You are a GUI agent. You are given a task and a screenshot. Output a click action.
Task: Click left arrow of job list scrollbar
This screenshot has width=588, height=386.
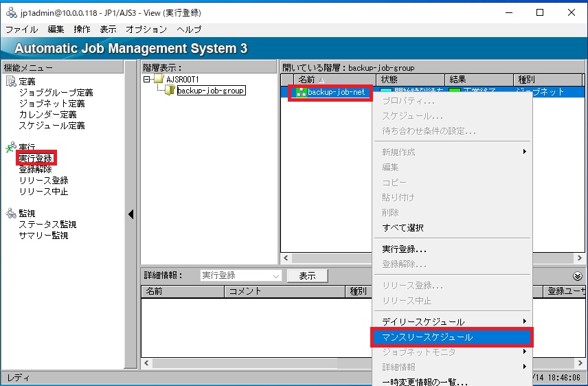(x=286, y=258)
